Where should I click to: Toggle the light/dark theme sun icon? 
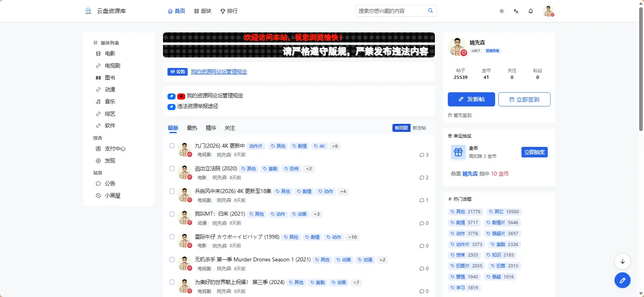[502, 11]
